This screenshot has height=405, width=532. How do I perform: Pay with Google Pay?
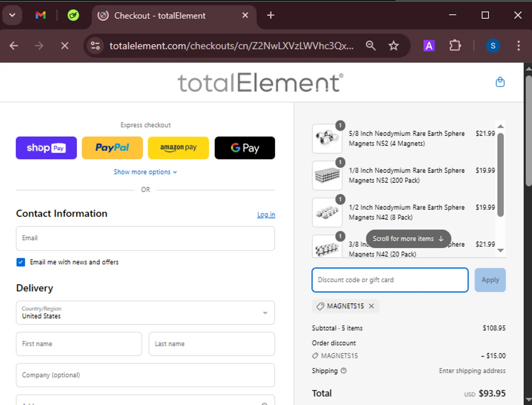pyautogui.click(x=245, y=148)
